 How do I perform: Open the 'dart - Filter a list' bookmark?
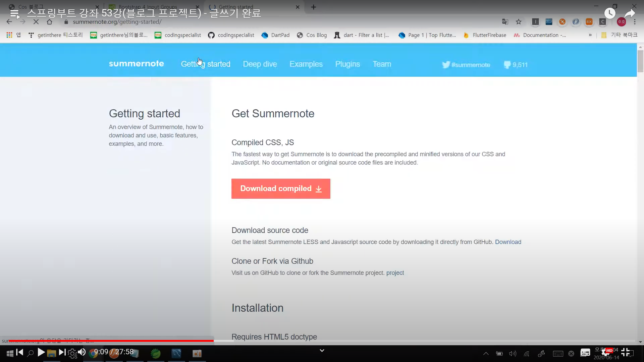pos(362,35)
